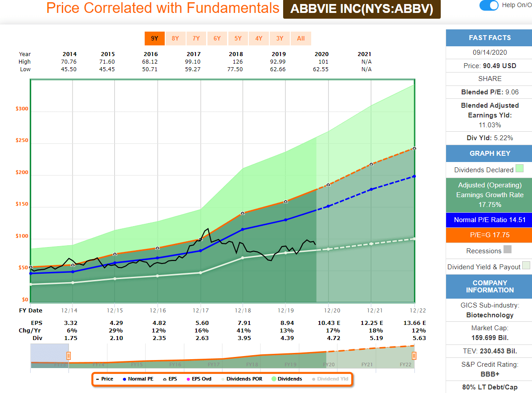The image size is (532, 393).
Task: Click the Blended P/E: 9.06 row
Action: (490, 92)
